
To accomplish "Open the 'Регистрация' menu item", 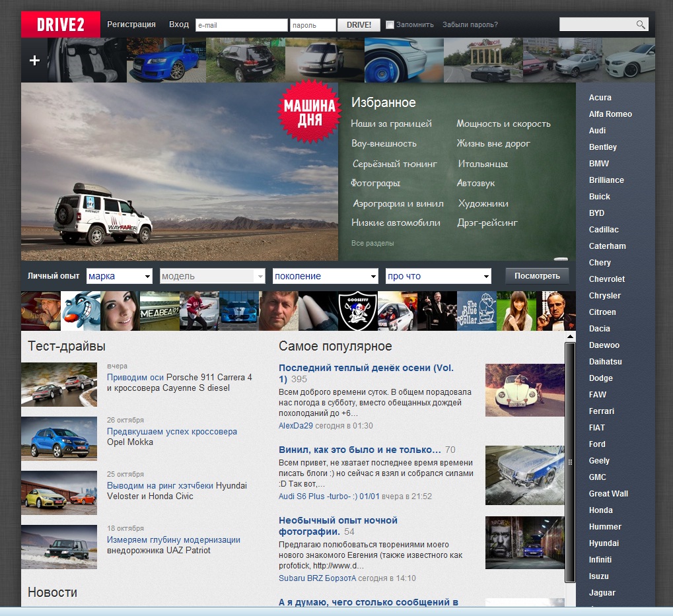I will click(131, 24).
